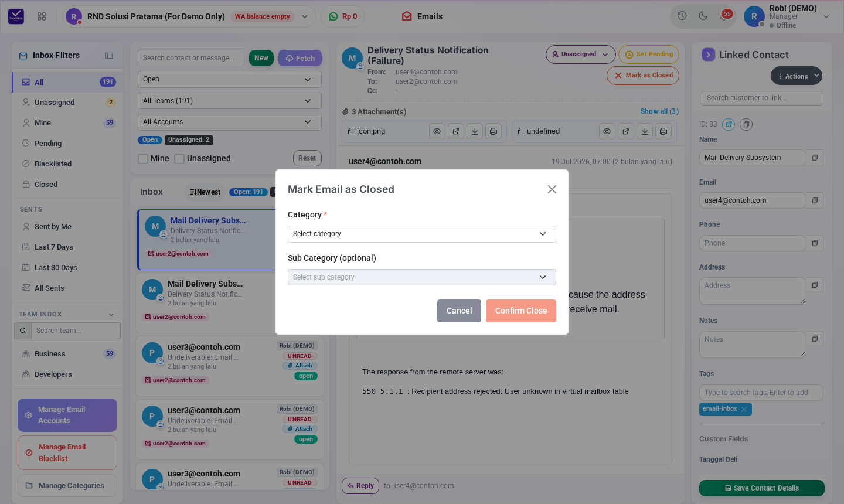Collapse Linked Contact panel arrow icon
The height and width of the screenshot is (504, 844).
click(709, 55)
